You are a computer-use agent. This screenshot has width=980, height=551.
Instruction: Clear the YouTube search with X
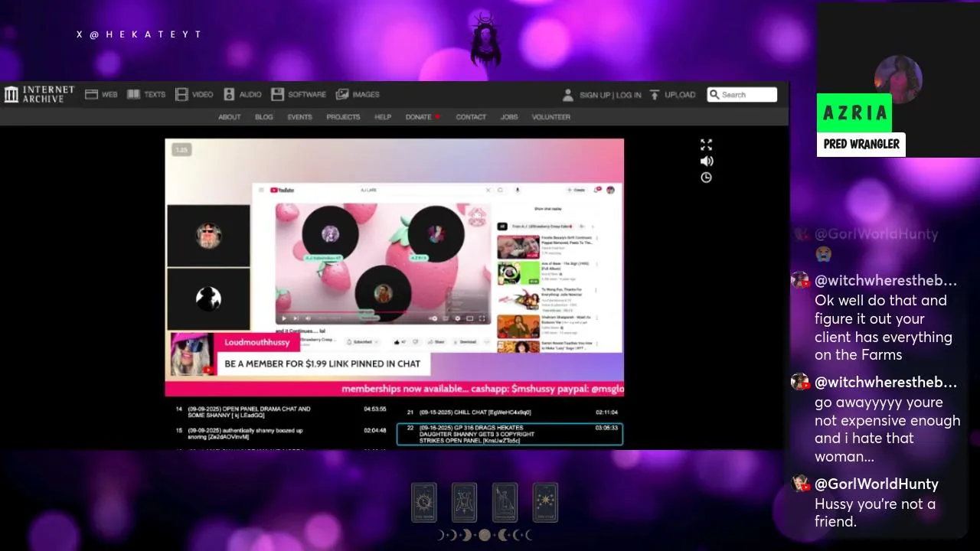tap(488, 190)
